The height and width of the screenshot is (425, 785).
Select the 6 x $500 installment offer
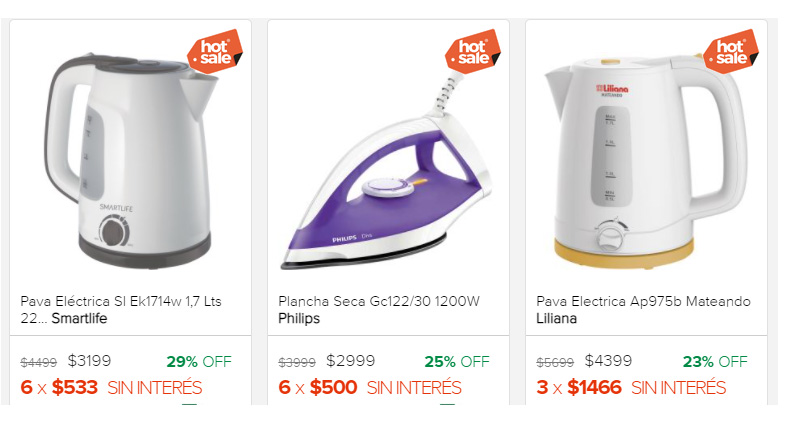[369, 388]
